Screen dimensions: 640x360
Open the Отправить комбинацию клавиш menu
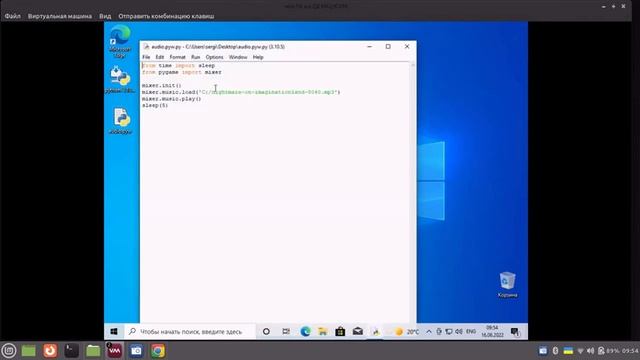coord(166,16)
